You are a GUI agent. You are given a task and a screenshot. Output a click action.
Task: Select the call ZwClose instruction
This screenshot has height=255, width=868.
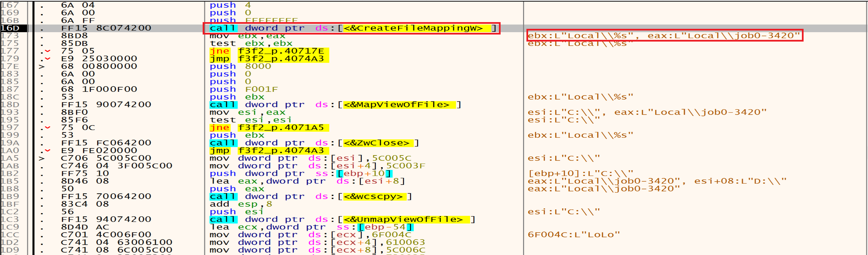coord(314,143)
